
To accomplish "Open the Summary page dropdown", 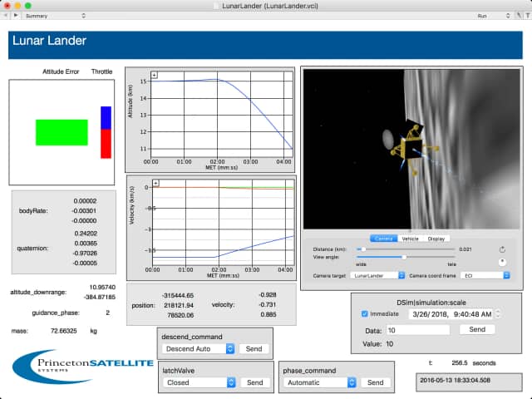I will [x=56, y=16].
